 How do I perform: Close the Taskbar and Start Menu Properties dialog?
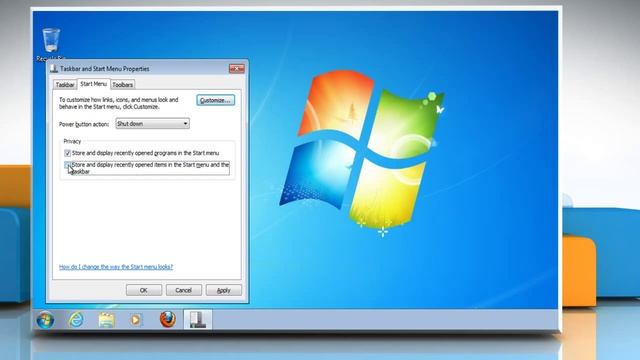[236, 69]
